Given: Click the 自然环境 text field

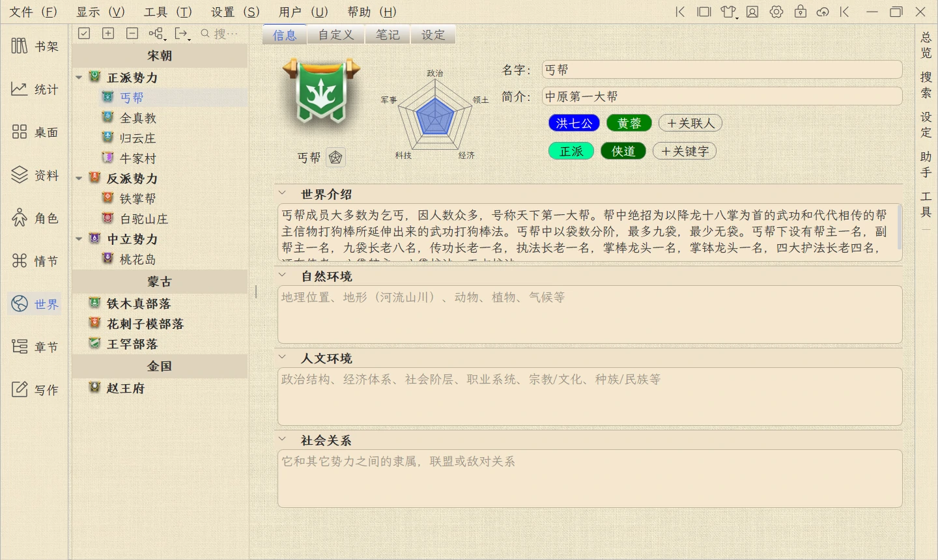Looking at the screenshot, I should pyautogui.click(x=590, y=315).
